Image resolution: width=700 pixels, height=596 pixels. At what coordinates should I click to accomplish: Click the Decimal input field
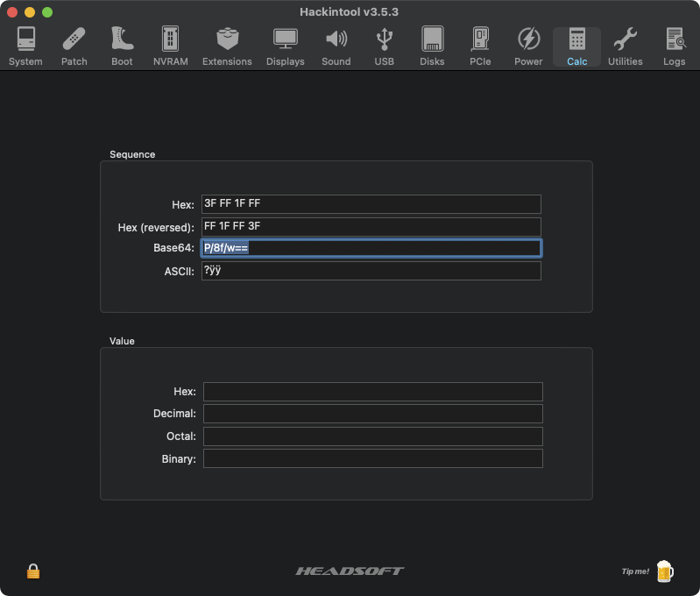372,414
